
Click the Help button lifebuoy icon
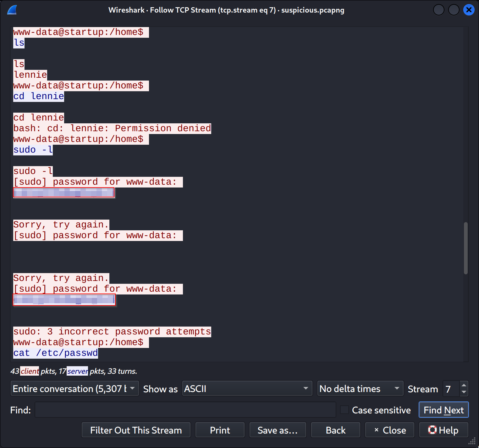tap(432, 430)
